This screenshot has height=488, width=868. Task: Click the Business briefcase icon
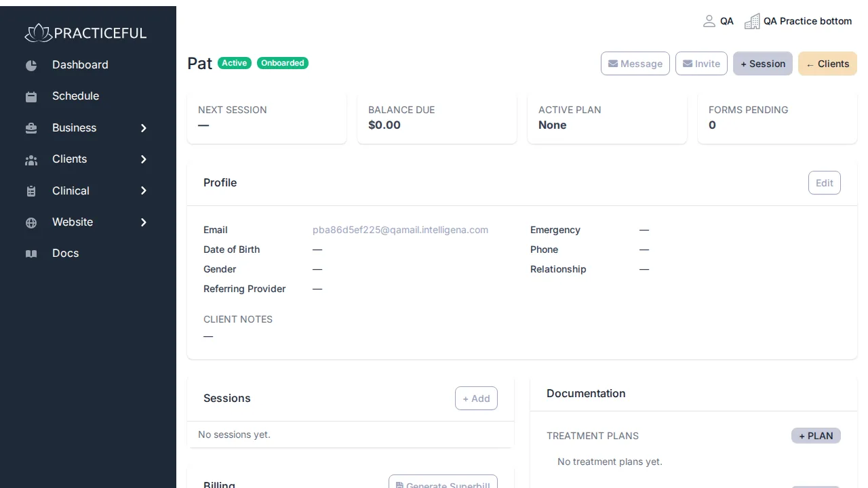tap(31, 128)
